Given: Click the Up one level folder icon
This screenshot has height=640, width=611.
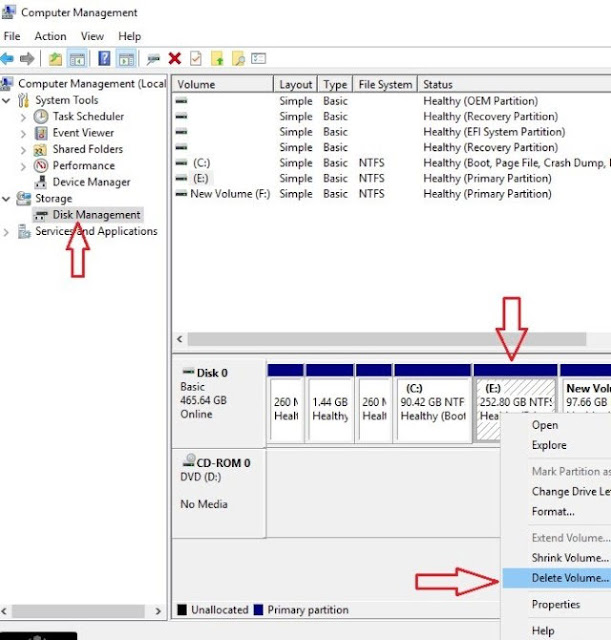Looking at the screenshot, I should [55, 59].
